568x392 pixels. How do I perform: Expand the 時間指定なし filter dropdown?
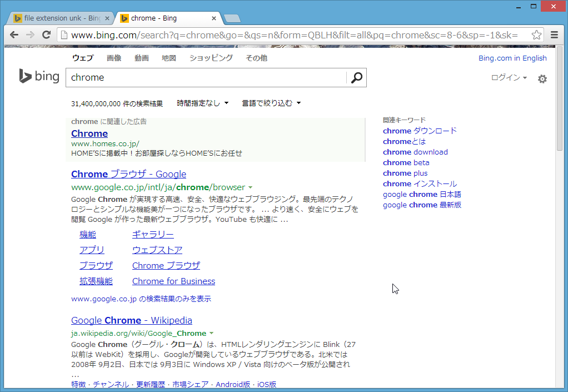[202, 103]
